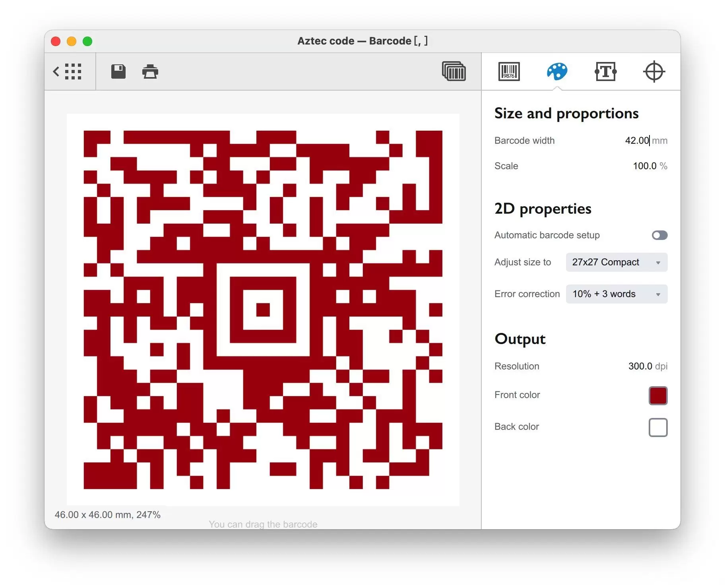Open the Error correction dropdown

click(x=616, y=294)
